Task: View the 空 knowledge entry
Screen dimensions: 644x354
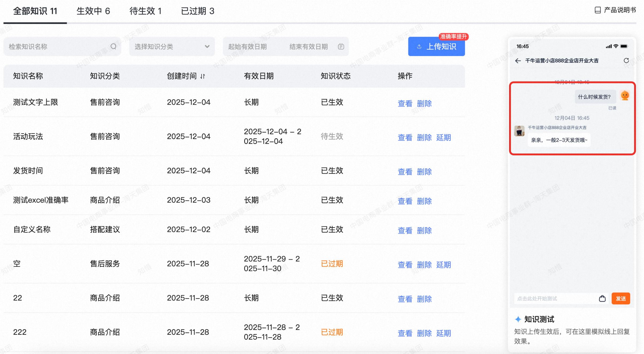Action: 405,265
